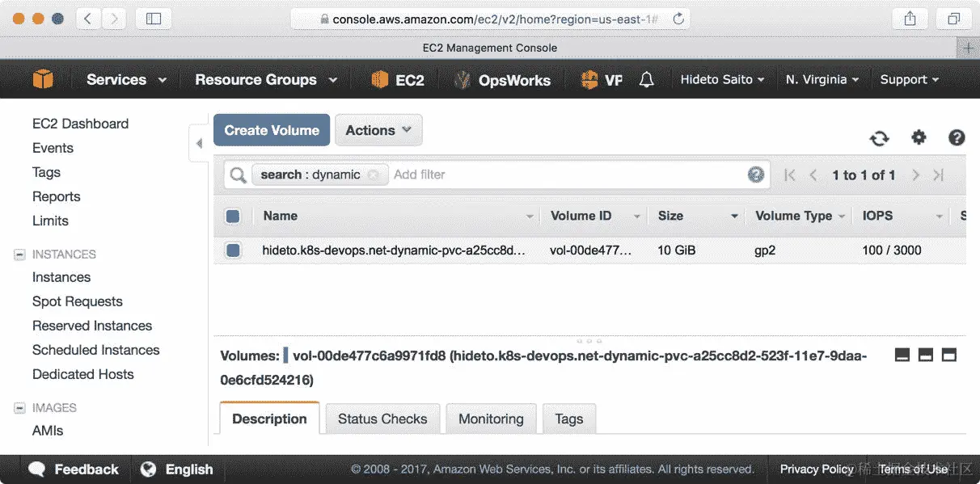This screenshot has height=484, width=980.
Task: Reload the page in address bar
Action: click(678, 18)
